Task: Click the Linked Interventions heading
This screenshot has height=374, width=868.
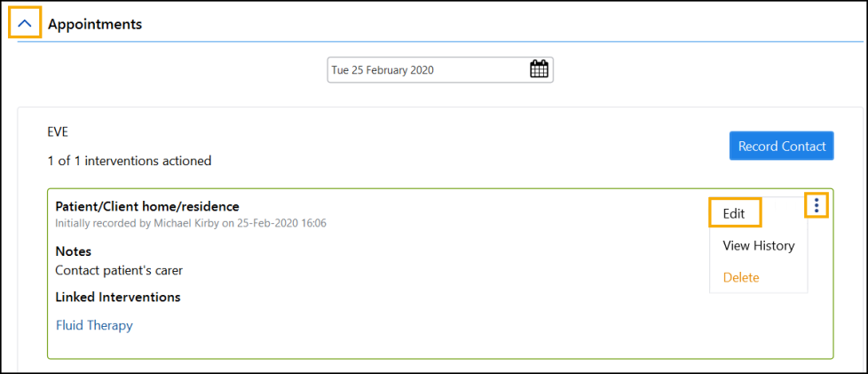Action: point(118,297)
